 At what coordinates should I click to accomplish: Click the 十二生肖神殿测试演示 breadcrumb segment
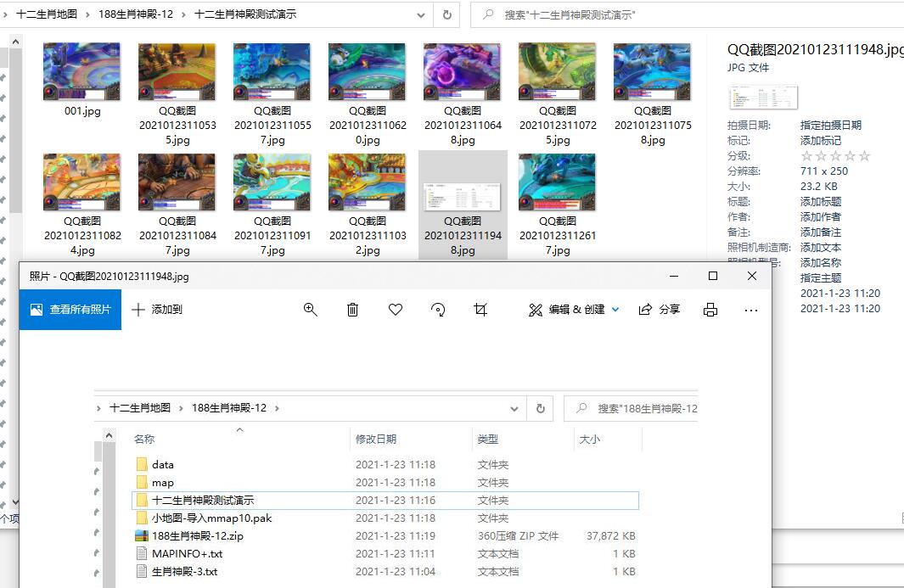tap(245, 14)
